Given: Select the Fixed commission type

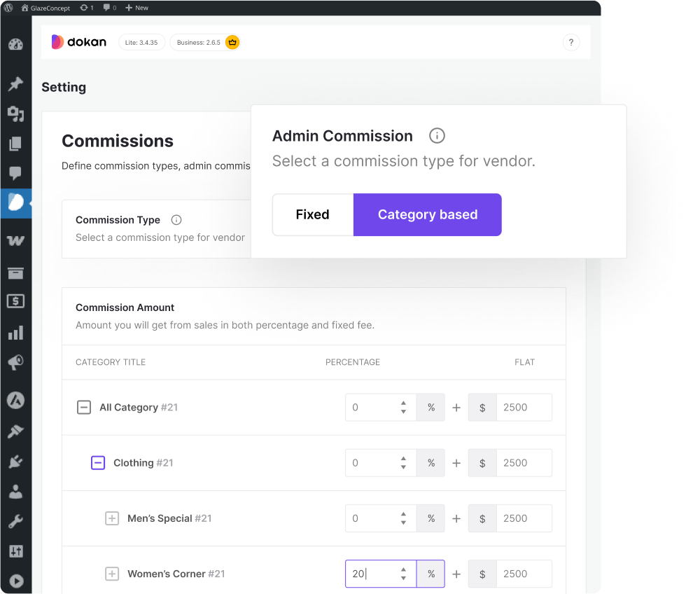Looking at the screenshot, I should pos(312,215).
